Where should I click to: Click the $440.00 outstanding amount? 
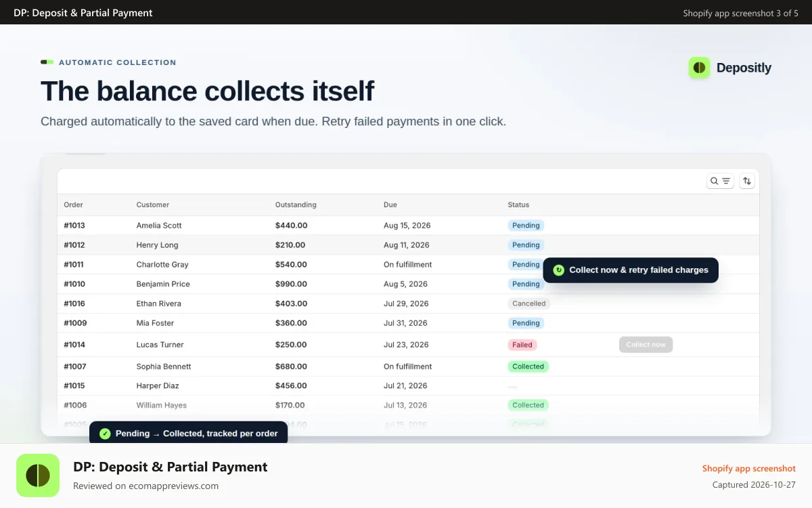point(291,226)
